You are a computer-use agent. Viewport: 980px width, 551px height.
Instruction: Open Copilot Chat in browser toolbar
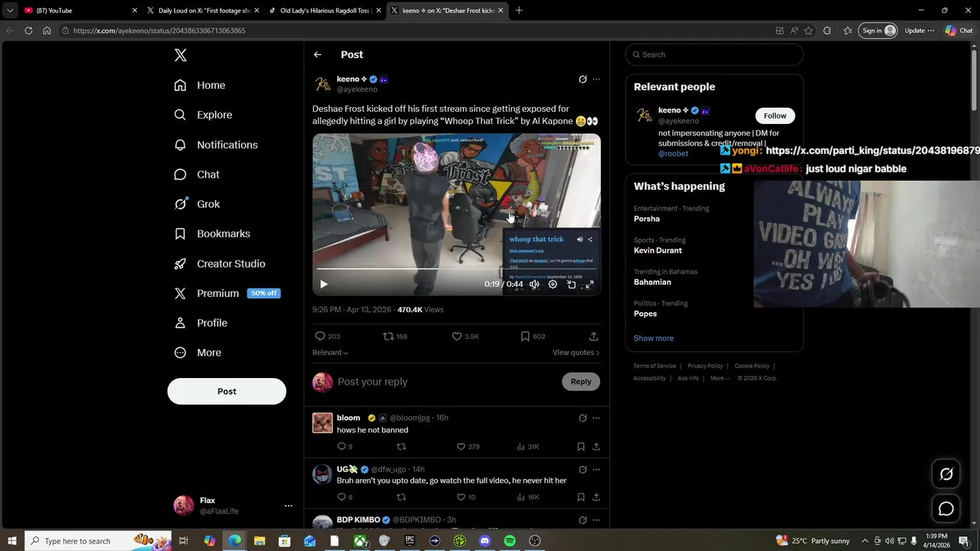click(959, 31)
